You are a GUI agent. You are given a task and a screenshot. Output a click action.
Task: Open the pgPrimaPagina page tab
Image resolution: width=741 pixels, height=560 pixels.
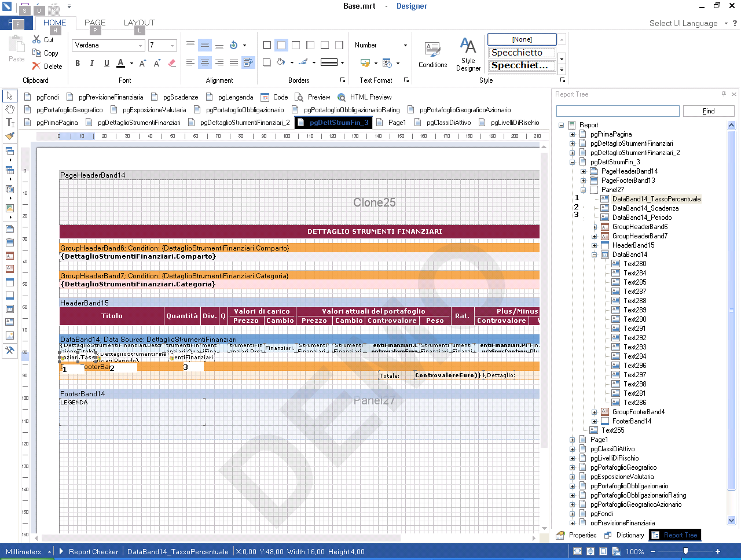coord(51,123)
